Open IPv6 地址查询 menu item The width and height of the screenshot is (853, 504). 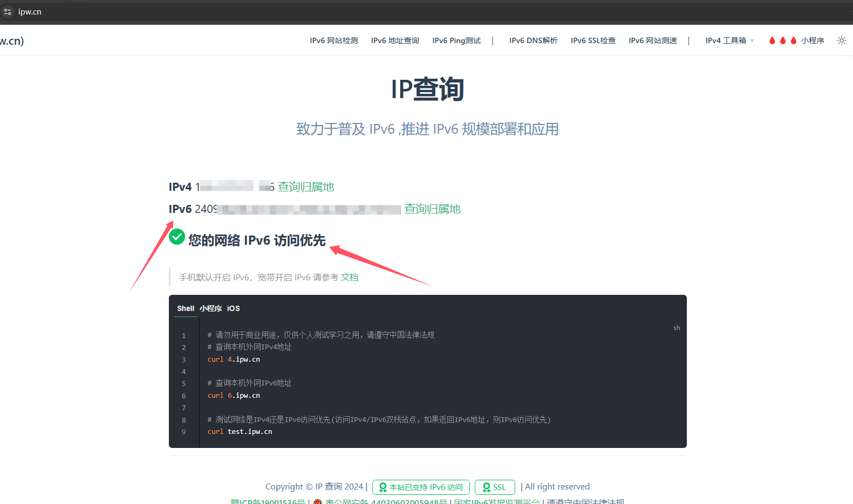395,40
